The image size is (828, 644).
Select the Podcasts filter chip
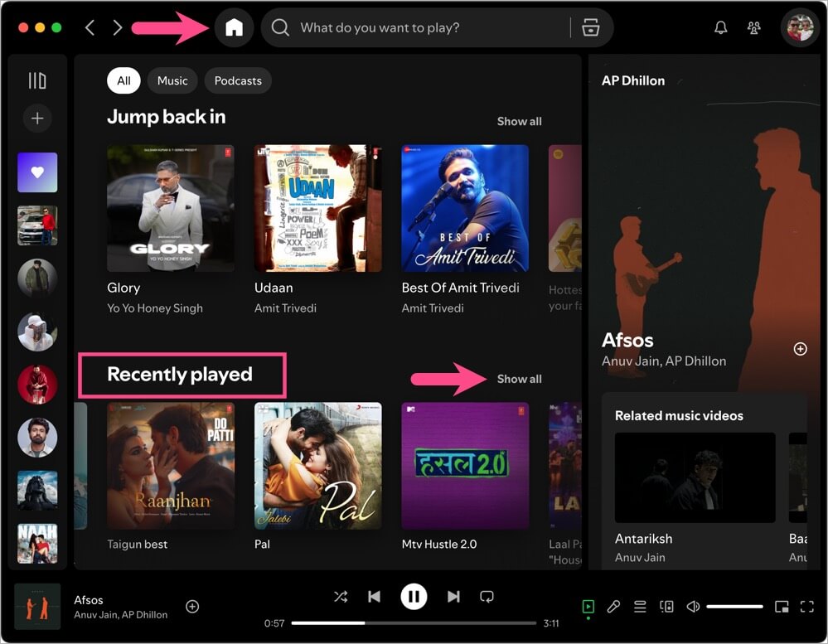[x=238, y=80]
